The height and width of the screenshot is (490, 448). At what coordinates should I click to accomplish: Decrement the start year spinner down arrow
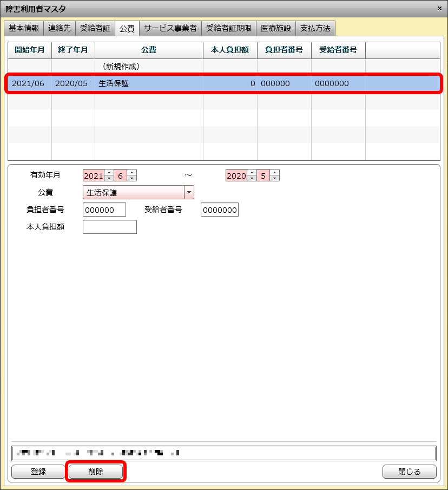point(109,178)
